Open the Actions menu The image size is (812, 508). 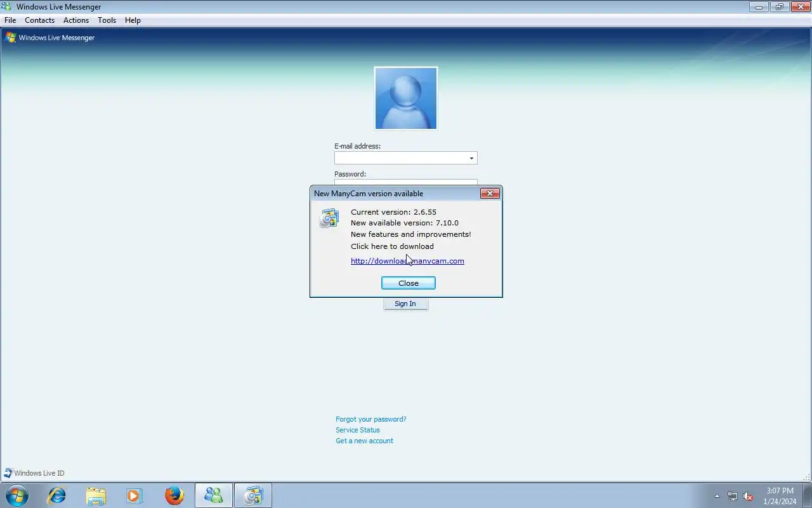pos(76,20)
